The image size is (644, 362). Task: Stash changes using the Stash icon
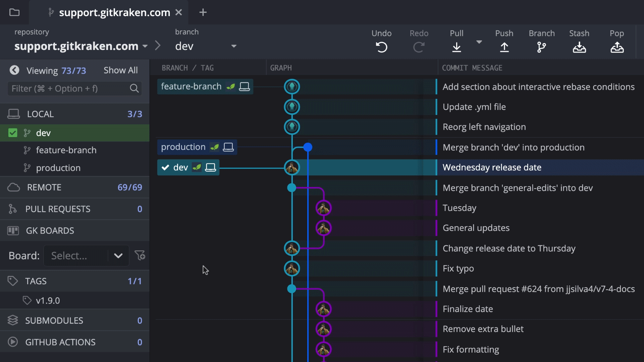(x=579, y=47)
